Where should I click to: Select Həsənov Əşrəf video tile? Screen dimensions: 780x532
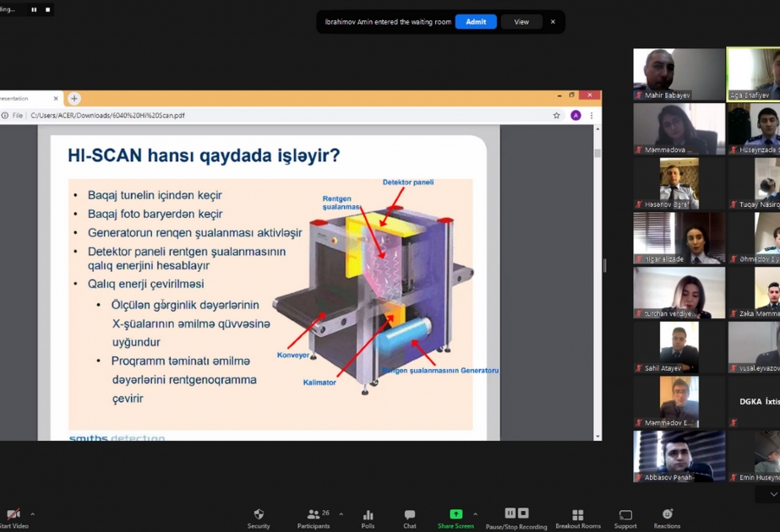(679, 183)
